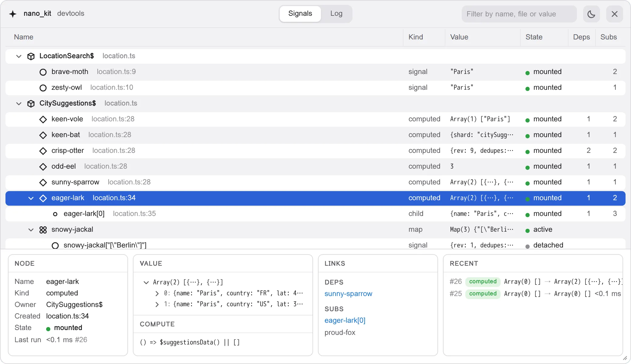Viewport: 631px width, 364px height.
Task: Collapse the eager-lark row chevron
Action: [x=31, y=198]
